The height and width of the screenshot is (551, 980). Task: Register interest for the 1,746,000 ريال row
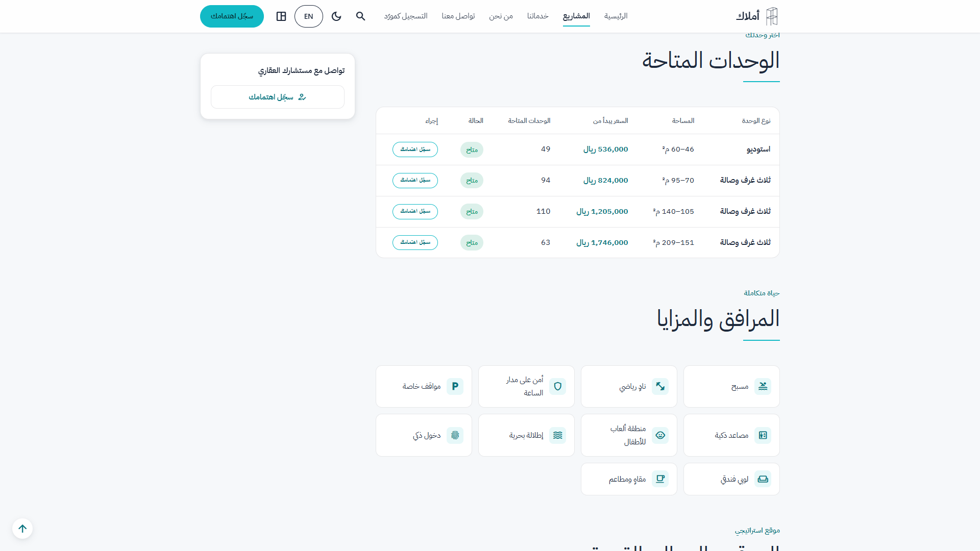tap(415, 243)
